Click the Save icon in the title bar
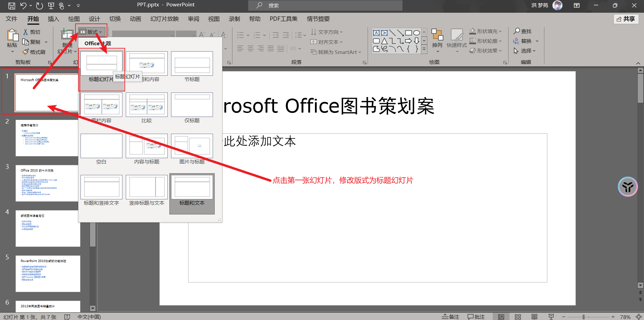The width and height of the screenshot is (644, 320). 11,5
